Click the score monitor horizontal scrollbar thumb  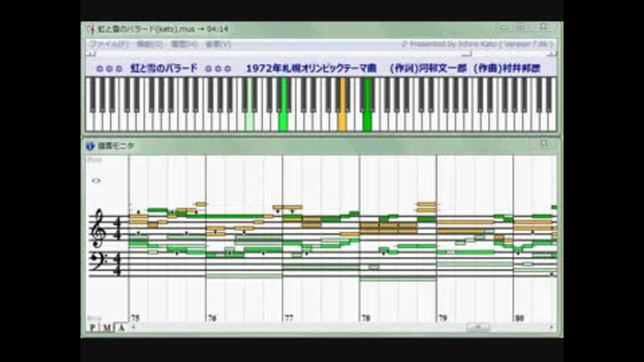point(478,327)
